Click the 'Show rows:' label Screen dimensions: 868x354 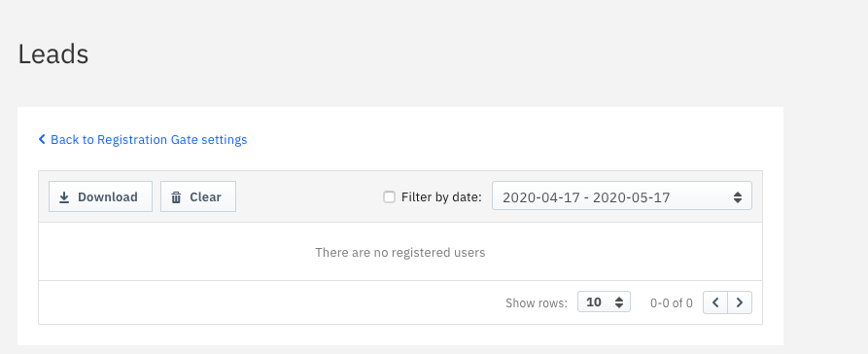[537, 303]
